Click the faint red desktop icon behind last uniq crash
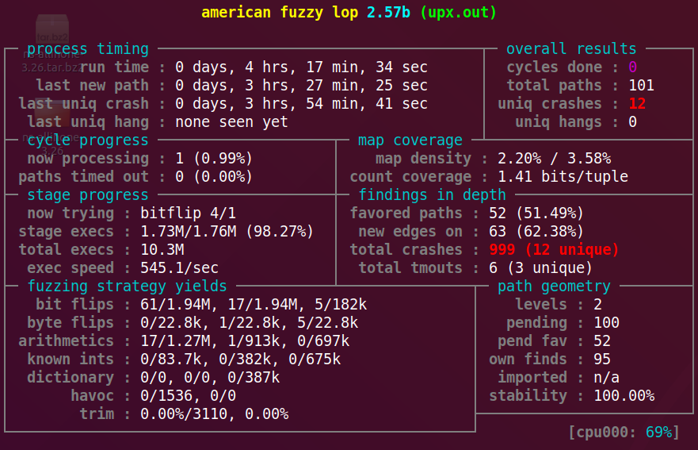Image resolution: width=698 pixels, height=450 pixels. click(50, 112)
